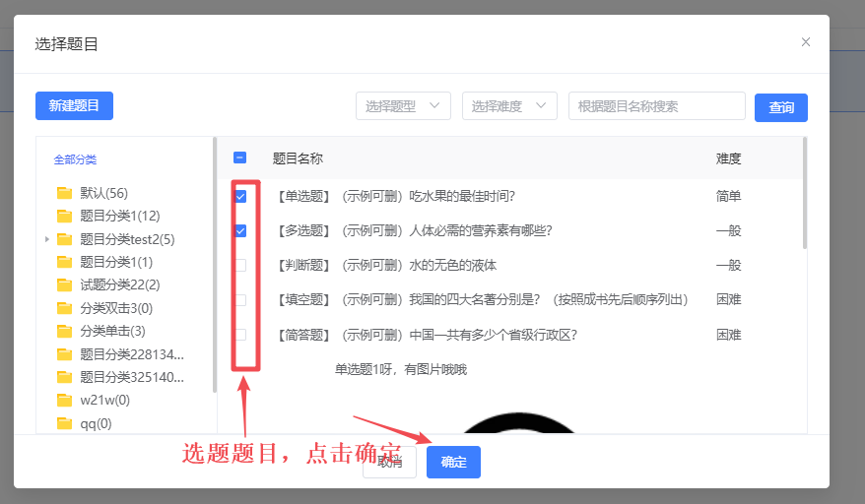Image resolution: width=865 pixels, height=504 pixels.
Task: Click the 【判断题】水的无色的液体 row text
Action: [x=385, y=265]
